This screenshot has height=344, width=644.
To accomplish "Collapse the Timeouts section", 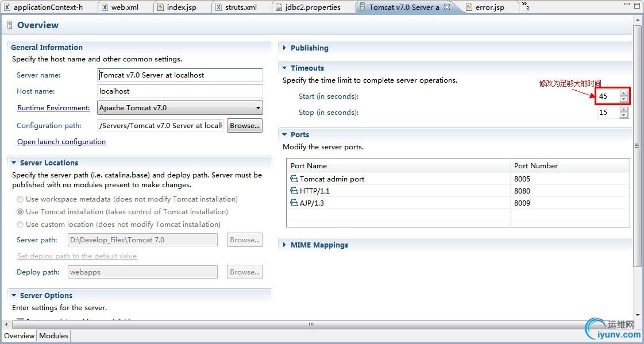I will tap(284, 68).
